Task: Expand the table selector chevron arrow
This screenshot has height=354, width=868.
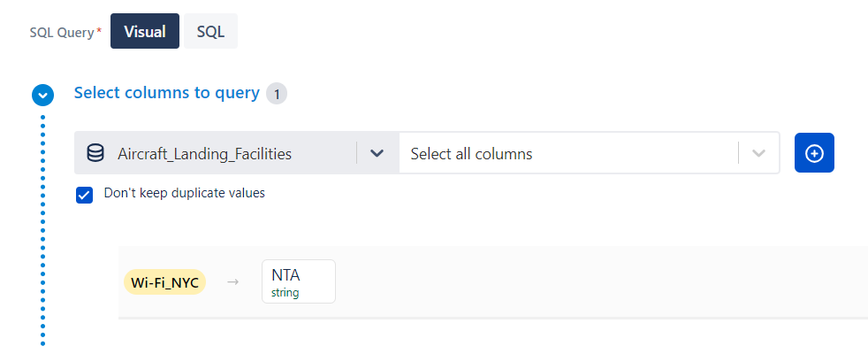Action: click(377, 153)
